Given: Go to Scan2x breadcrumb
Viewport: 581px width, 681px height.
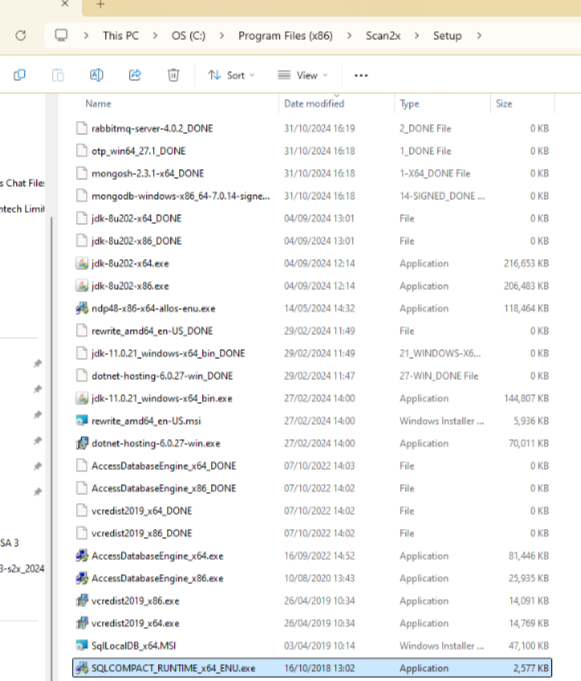Looking at the screenshot, I should tap(383, 36).
